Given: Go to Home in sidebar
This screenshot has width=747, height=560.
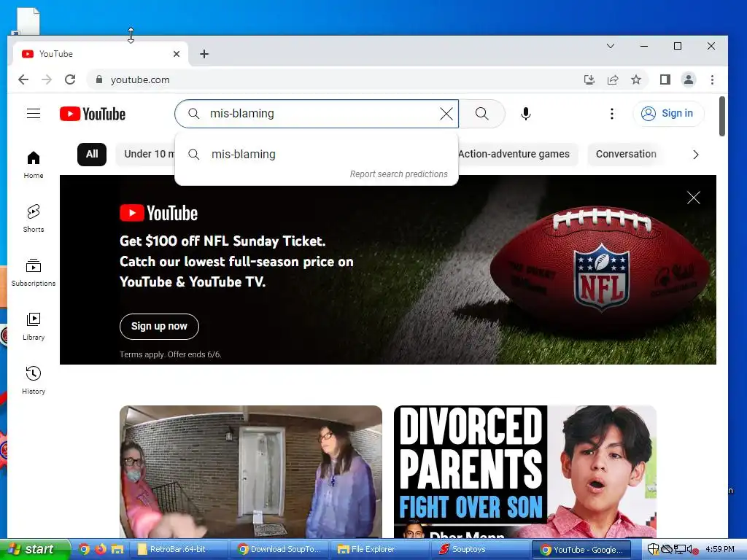Looking at the screenshot, I should pyautogui.click(x=34, y=165).
